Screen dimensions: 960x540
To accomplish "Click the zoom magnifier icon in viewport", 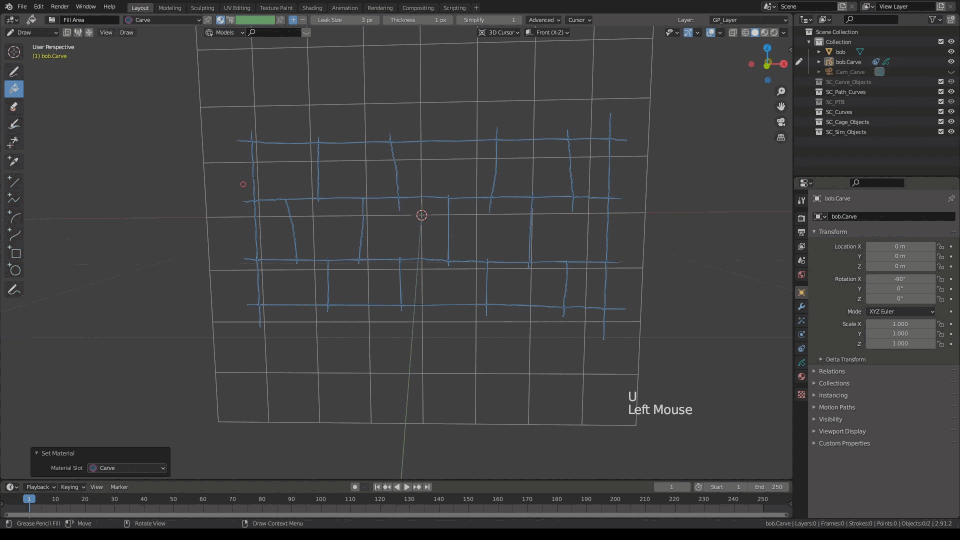I will click(x=781, y=90).
